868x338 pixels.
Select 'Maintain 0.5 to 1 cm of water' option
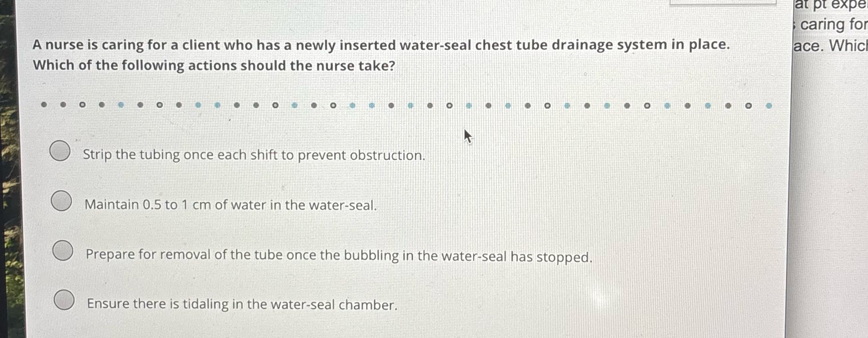click(x=61, y=201)
